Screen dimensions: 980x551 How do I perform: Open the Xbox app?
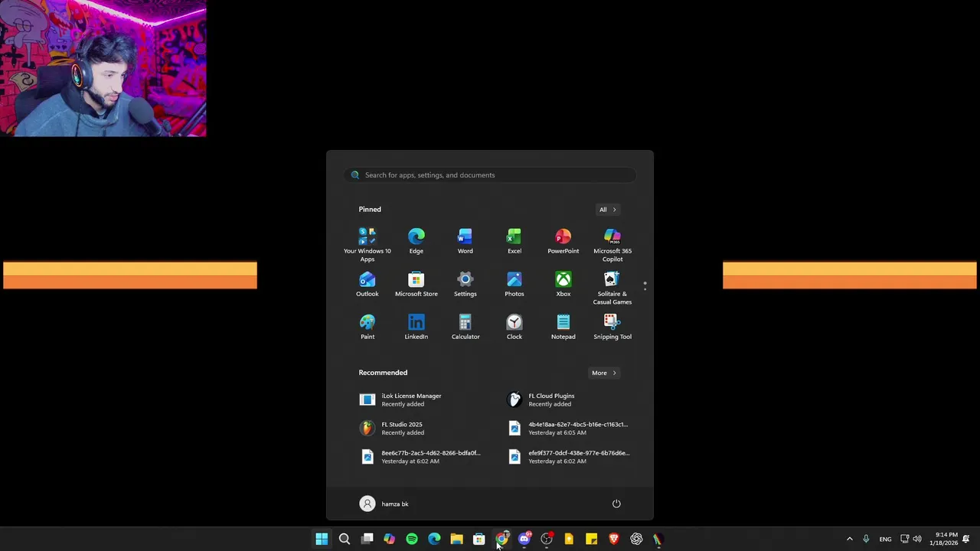coord(563,284)
